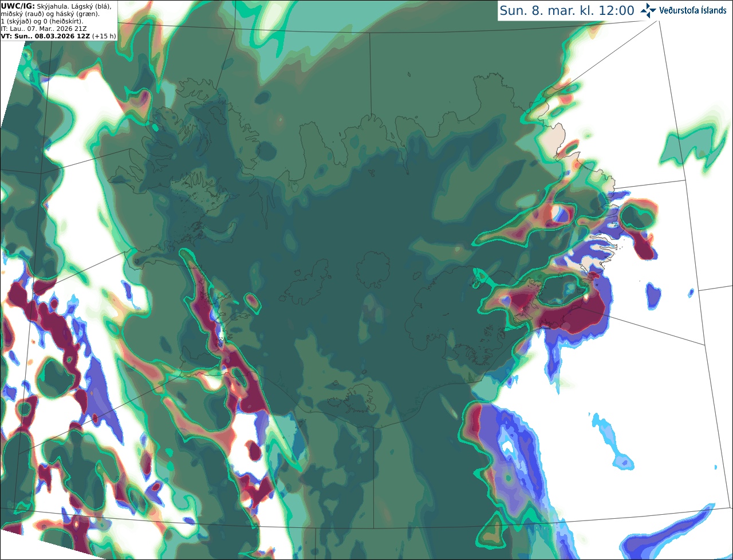The height and width of the screenshot is (560, 733).
Task: Click the "(+15 h)" forecast offset text
Action: (x=104, y=36)
